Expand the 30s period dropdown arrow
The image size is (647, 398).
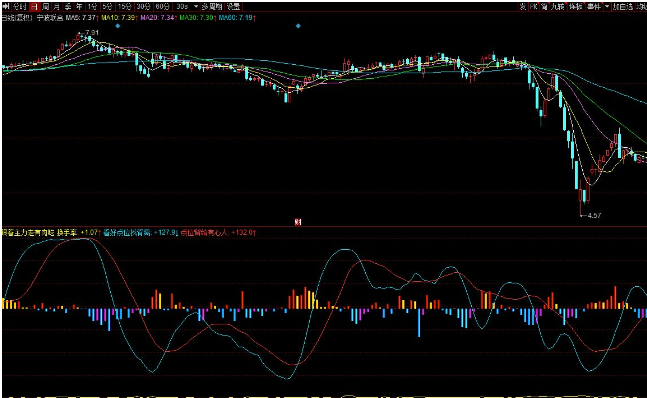[x=196, y=7]
